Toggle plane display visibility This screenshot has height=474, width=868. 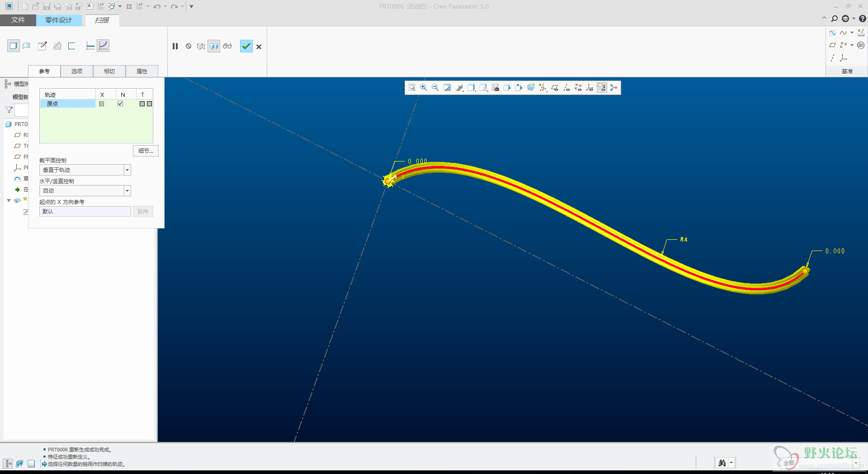(555, 88)
